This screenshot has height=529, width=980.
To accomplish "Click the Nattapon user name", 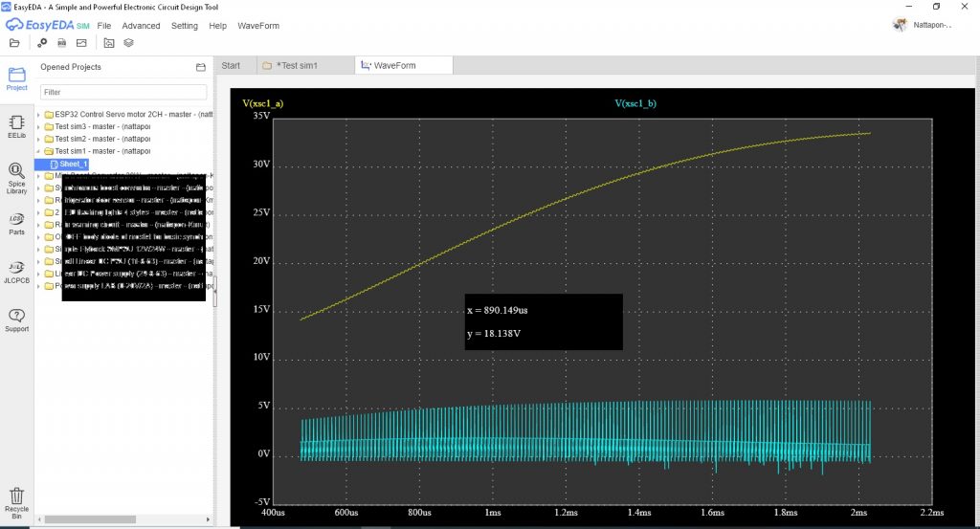I will pos(932,25).
